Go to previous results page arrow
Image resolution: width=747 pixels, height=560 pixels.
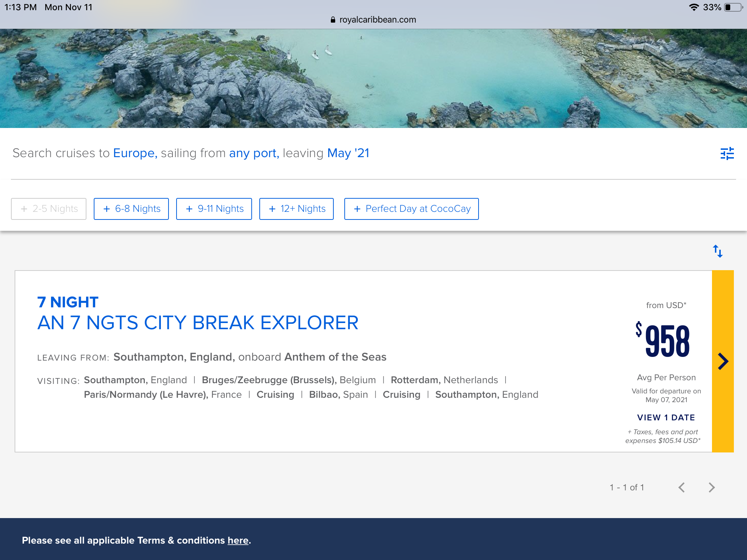pyautogui.click(x=682, y=487)
